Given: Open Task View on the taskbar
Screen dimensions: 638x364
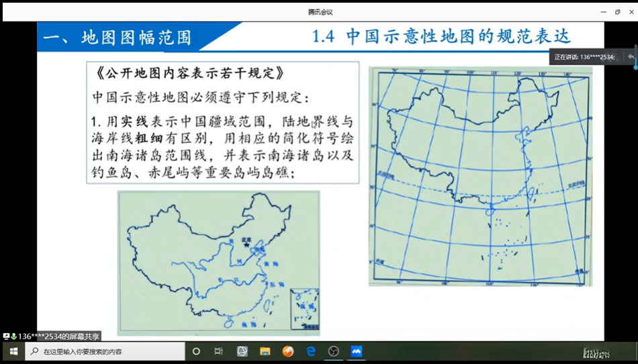Looking at the screenshot, I should click(x=218, y=351).
